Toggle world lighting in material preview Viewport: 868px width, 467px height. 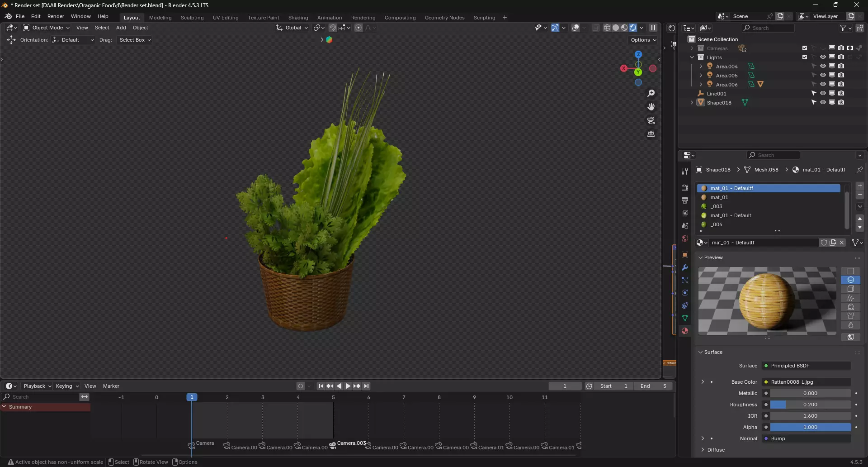coord(850,337)
